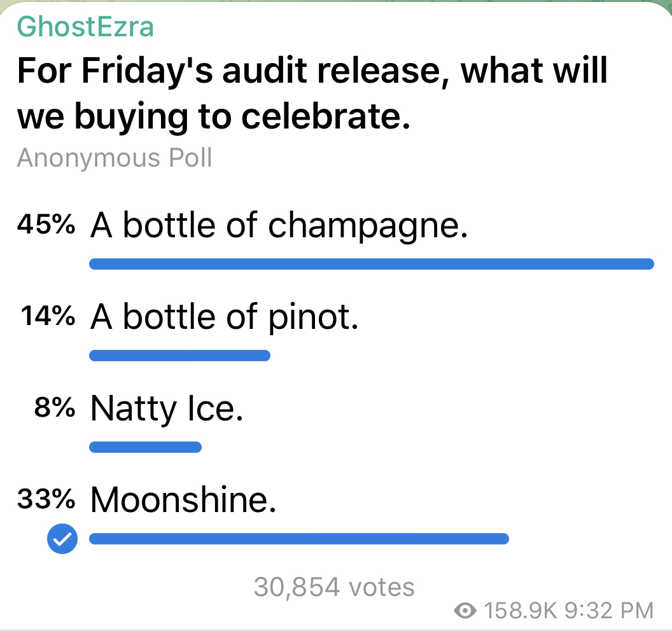Open the GhostEzra sender name
The height and width of the screenshot is (631, 672).
tap(85, 27)
